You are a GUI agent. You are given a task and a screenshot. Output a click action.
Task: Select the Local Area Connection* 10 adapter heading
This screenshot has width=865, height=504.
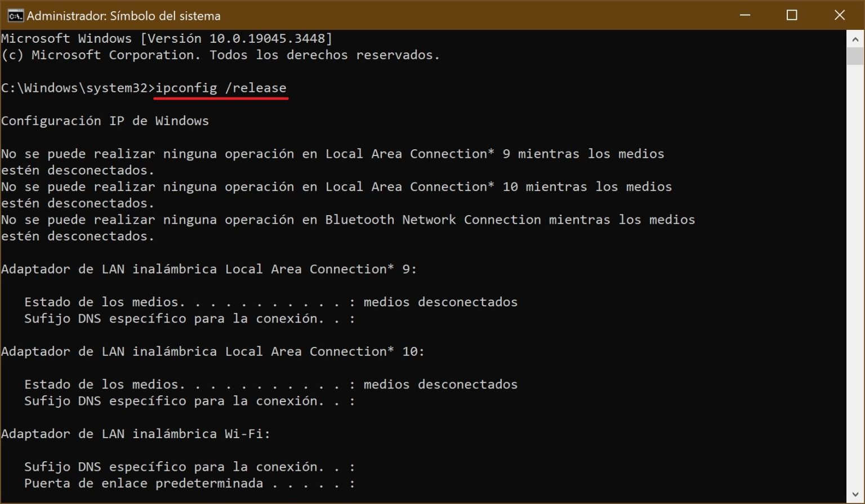(x=212, y=351)
